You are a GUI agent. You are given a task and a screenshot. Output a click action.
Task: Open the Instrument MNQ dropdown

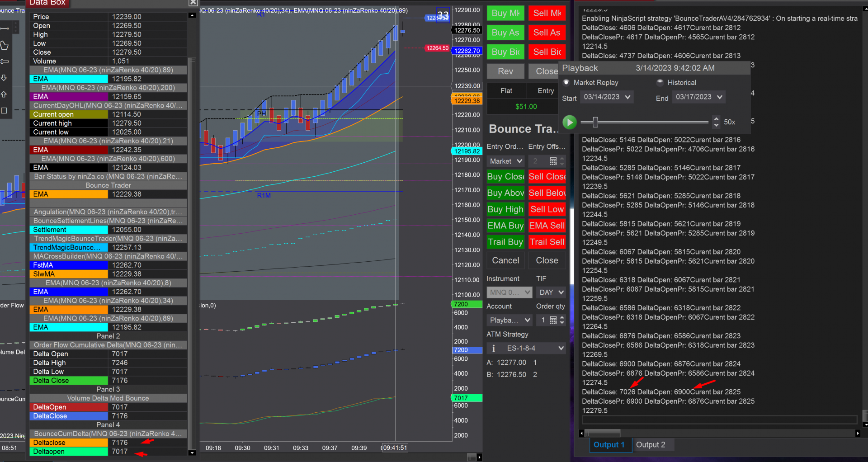click(509, 292)
